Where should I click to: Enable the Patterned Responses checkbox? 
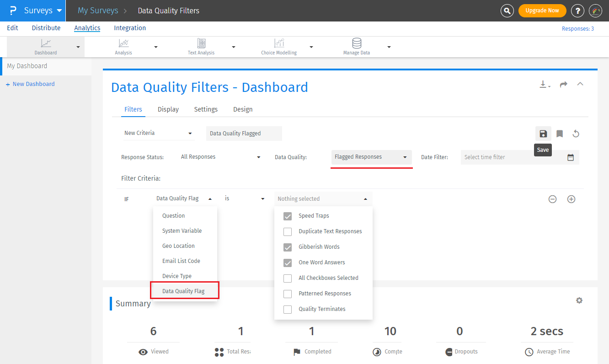pyautogui.click(x=288, y=294)
